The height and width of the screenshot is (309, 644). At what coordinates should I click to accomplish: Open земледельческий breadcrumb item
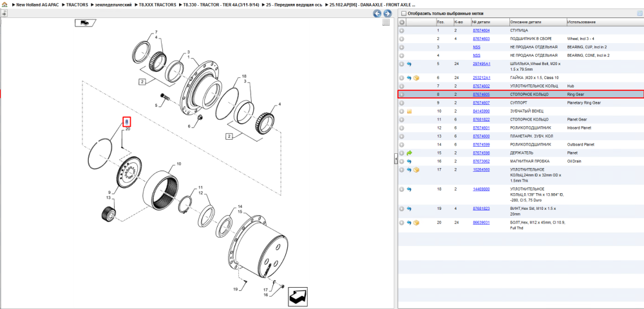[114, 5]
